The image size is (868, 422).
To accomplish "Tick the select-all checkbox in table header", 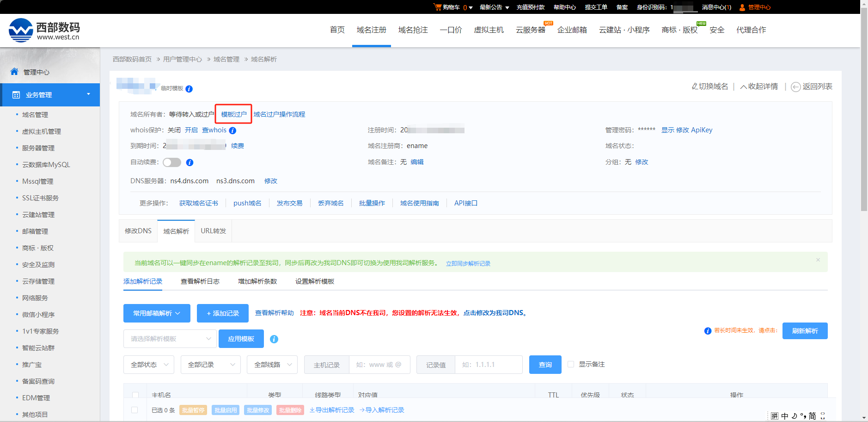I will pos(135,395).
